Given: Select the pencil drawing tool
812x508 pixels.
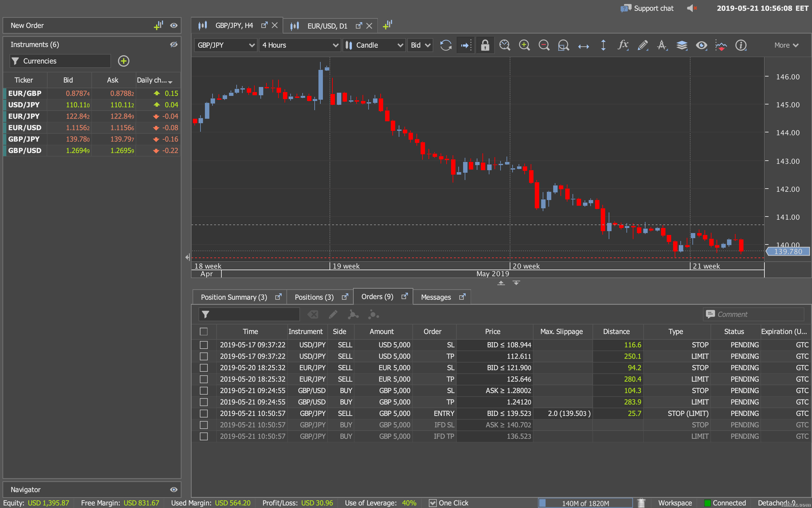Looking at the screenshot, I should coord(643,45).
